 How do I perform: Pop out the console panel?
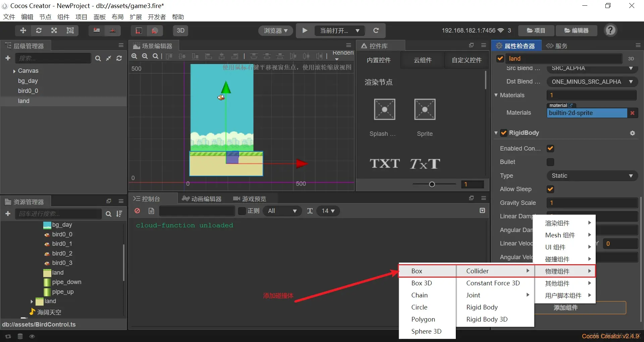tap(471, 198)
